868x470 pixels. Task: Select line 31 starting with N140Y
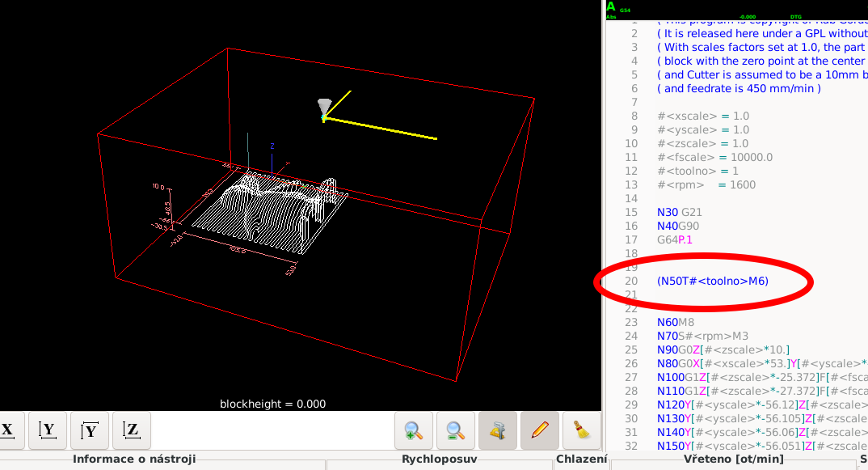(762, 432)
